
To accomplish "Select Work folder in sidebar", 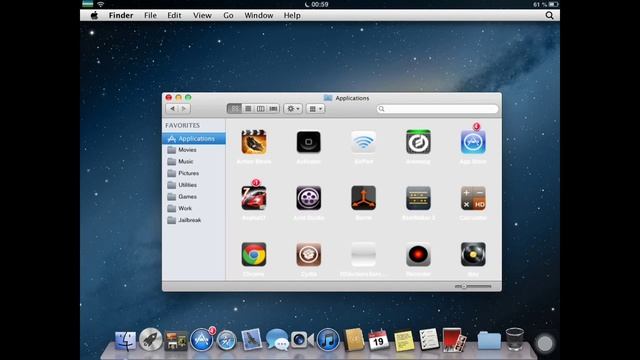I will coord(194,209).
